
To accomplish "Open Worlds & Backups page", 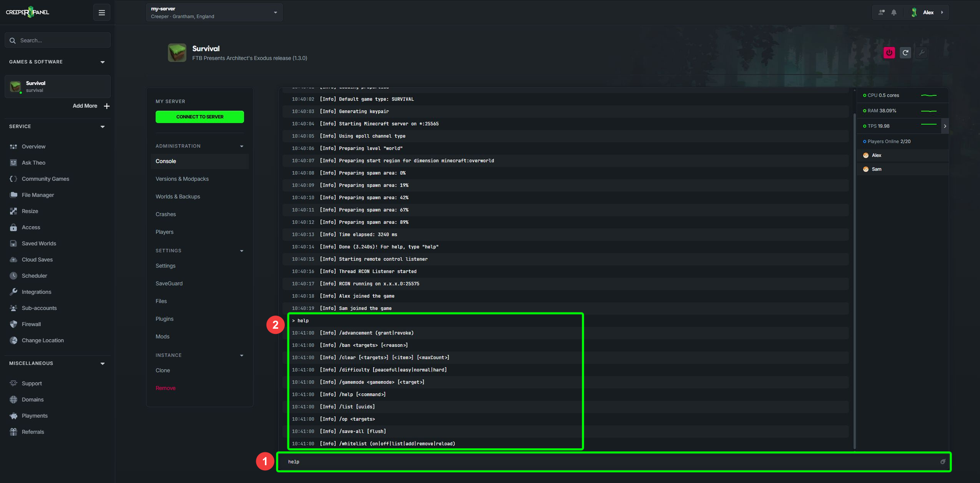I will coord(178,197).
